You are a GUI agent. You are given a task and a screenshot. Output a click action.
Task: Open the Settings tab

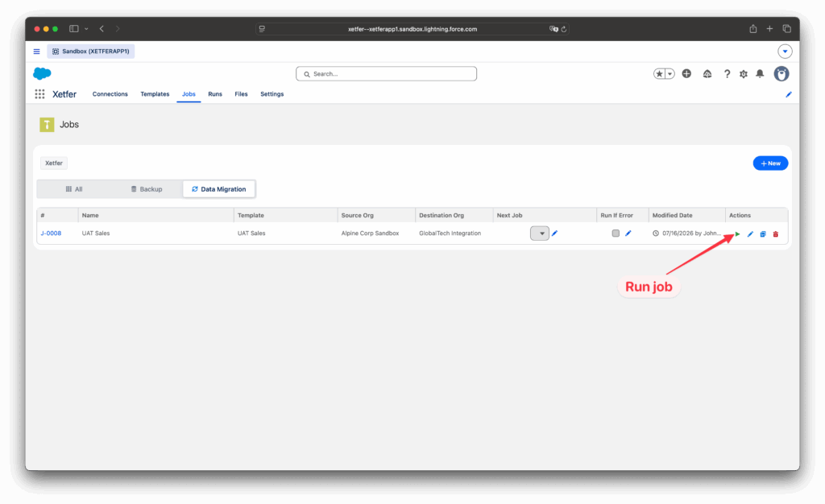[x=272, y=94]
